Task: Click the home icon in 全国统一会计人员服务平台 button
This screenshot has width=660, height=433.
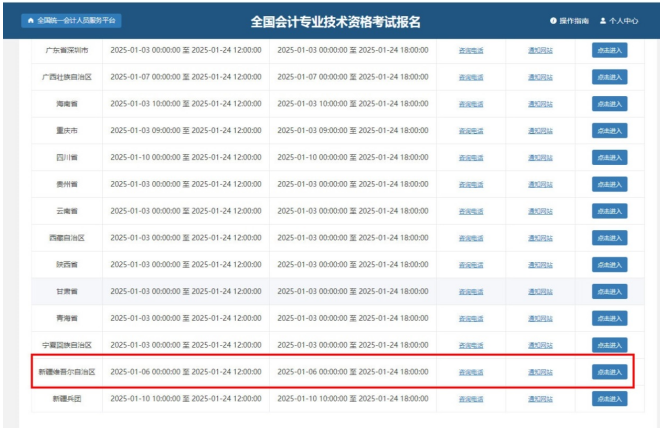Action: pyautogui.click(x=31, y=20)
